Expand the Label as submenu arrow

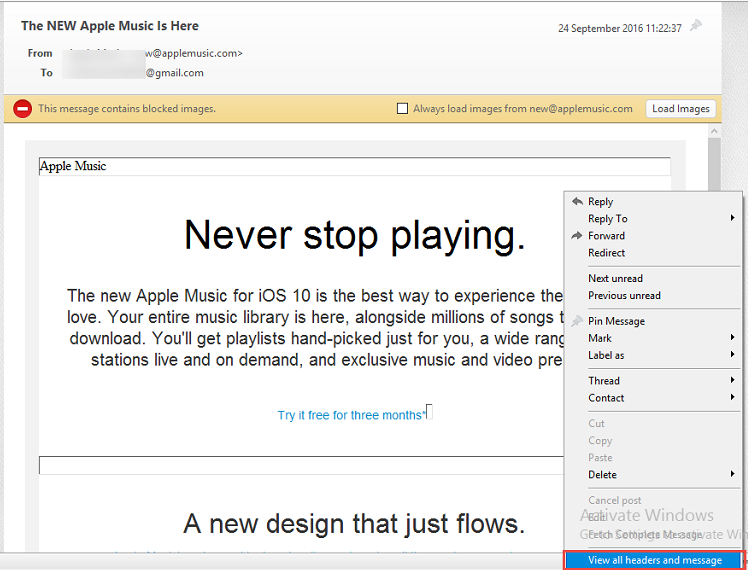point(732,355)
